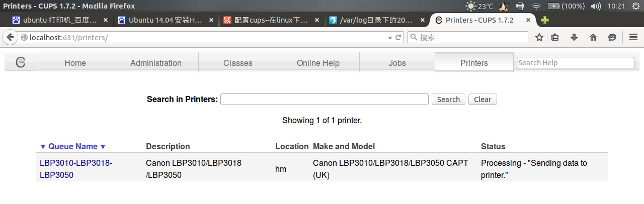
Task: Click 'Canon LBP3010/LBP3018/LBP3050 CAPT (UK)' cell
Action: point(390,169)
